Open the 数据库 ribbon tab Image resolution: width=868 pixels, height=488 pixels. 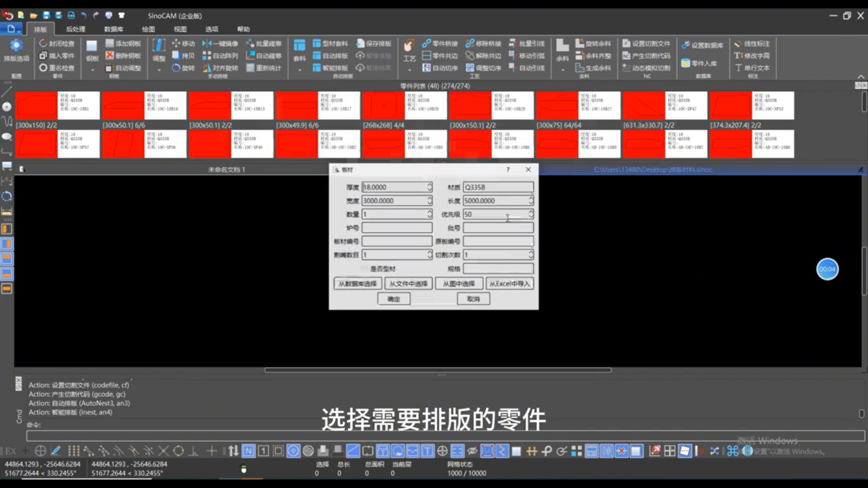point(114,29)
